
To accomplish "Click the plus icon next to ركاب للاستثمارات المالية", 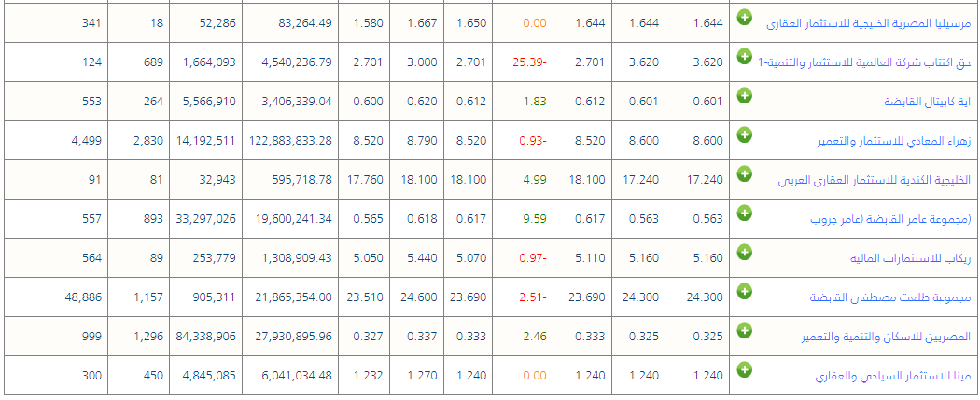I will (x=744, y=252).
